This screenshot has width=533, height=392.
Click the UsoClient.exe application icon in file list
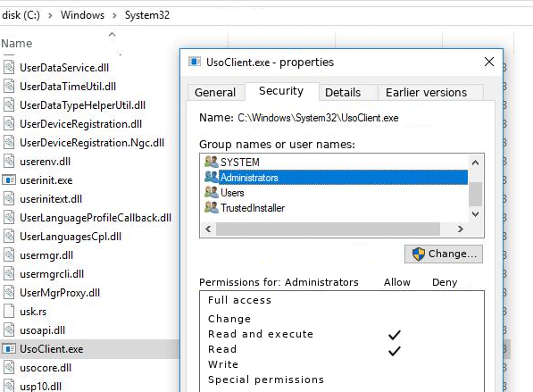9,349
